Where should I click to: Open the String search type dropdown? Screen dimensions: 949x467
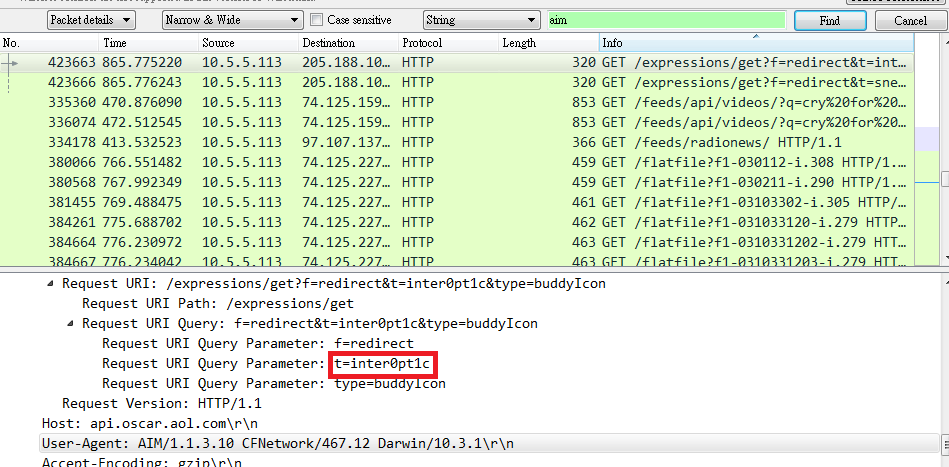coord(482,20)
